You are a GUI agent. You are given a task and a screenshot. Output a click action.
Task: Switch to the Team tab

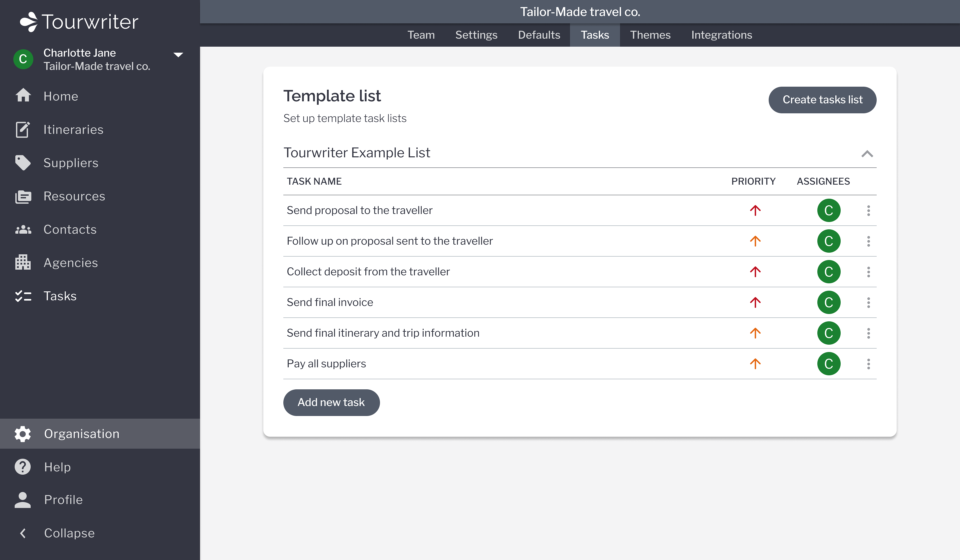pyautogui.click(x=421, y=35)
